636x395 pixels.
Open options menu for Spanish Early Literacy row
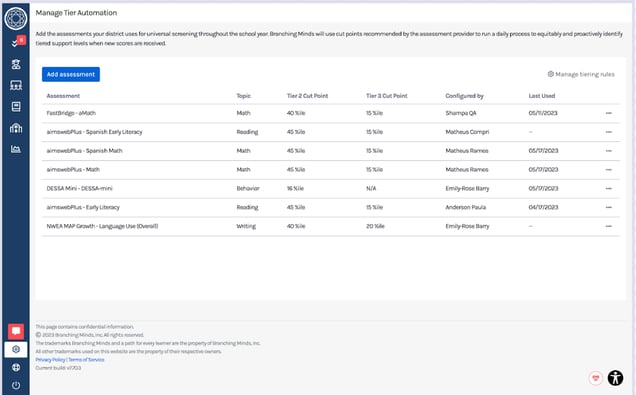(x=608, y=132)
